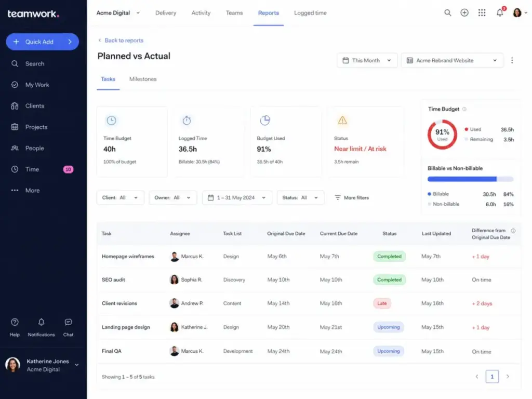The image size is (532, 399).
Task: Open Notifications in the sidebar footer
Action: tap(41, 327)
